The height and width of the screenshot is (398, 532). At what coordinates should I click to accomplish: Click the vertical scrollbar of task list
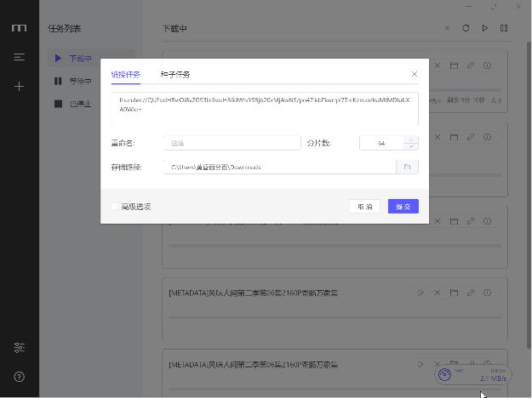click(529, 195)
